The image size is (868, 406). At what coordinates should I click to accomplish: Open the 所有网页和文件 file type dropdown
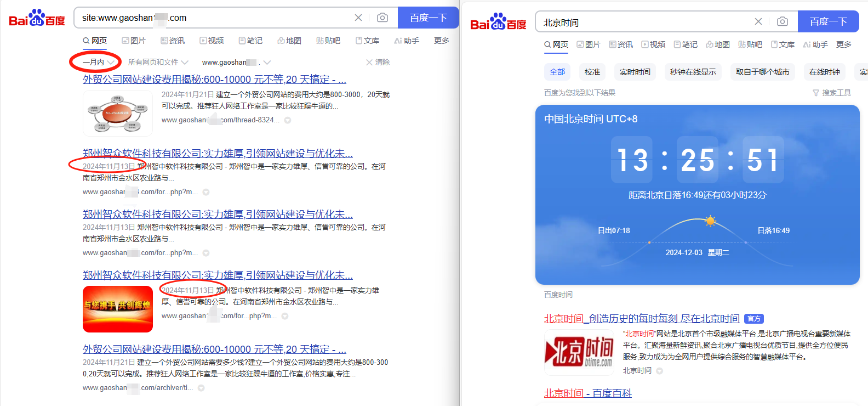158,62
